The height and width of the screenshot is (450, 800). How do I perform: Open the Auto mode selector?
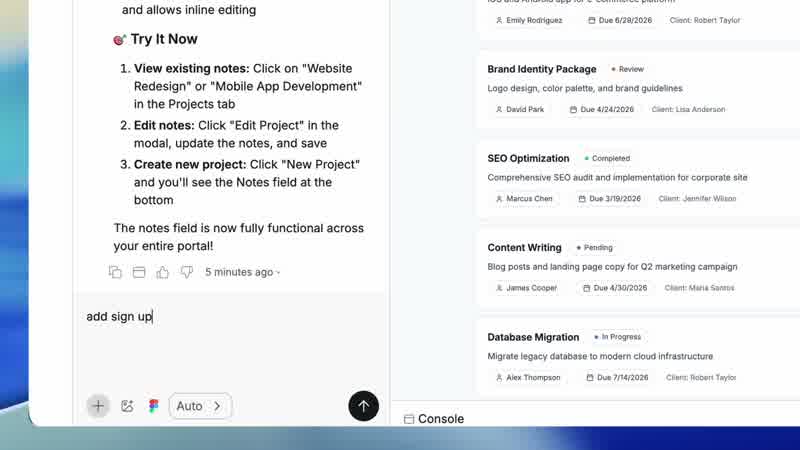coord(200,406)
